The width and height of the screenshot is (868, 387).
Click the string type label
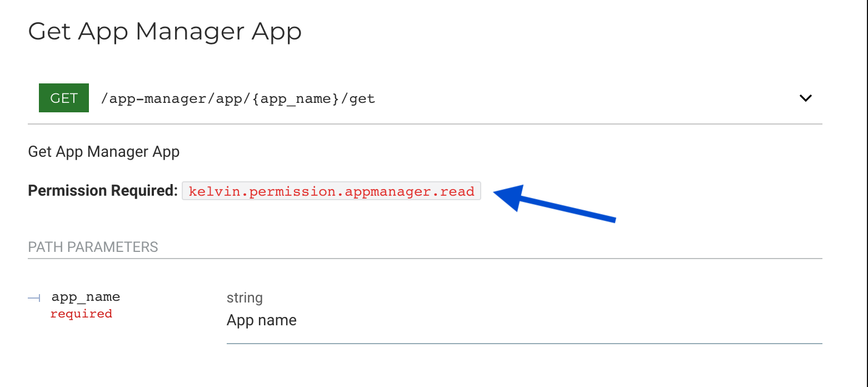pyautogui.click(x=245, y=297)
